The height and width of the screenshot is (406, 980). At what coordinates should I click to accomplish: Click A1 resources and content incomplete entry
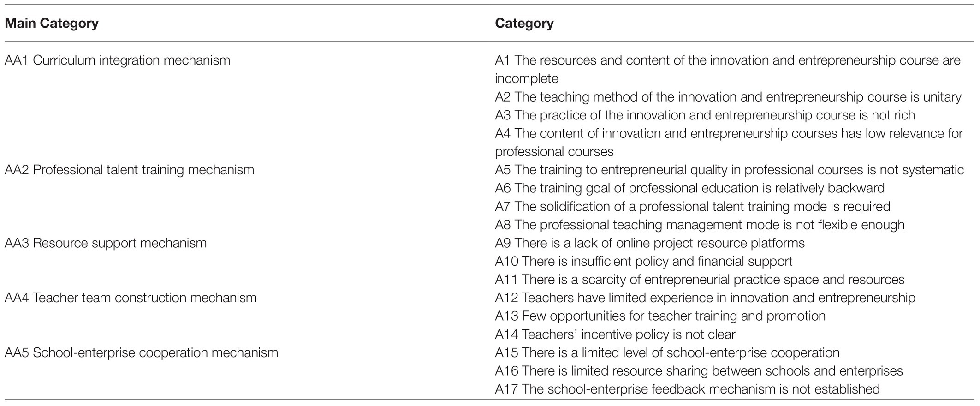pyautogui.click(x=728, y=69)
